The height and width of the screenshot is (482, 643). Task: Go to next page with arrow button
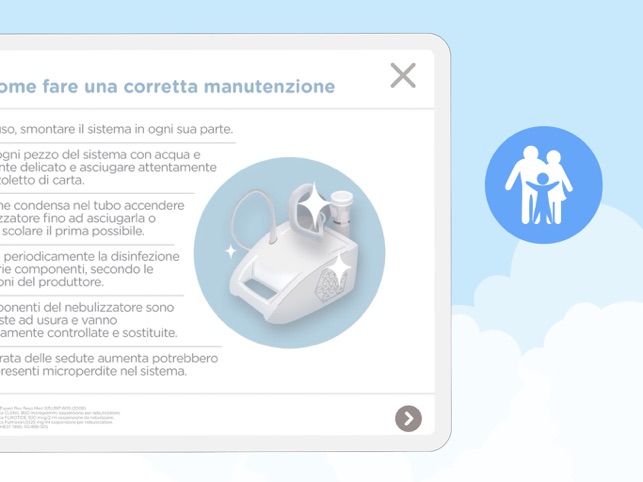pos(408,418)
